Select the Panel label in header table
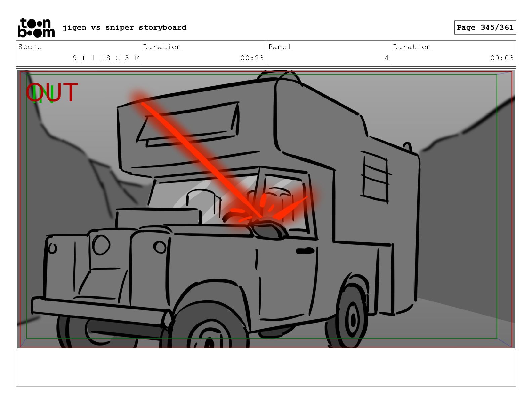The width and height of the screenshot is (532, 411). (280, 47)
